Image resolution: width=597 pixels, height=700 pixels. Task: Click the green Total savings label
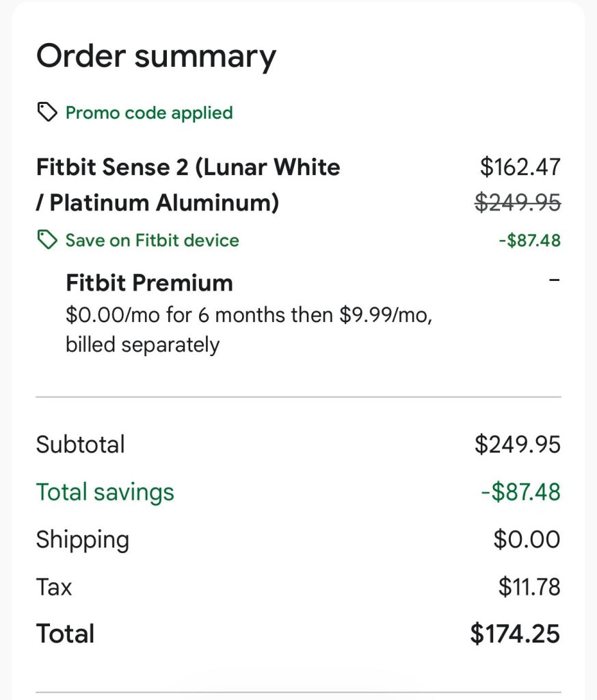click(x=105, y=492)
